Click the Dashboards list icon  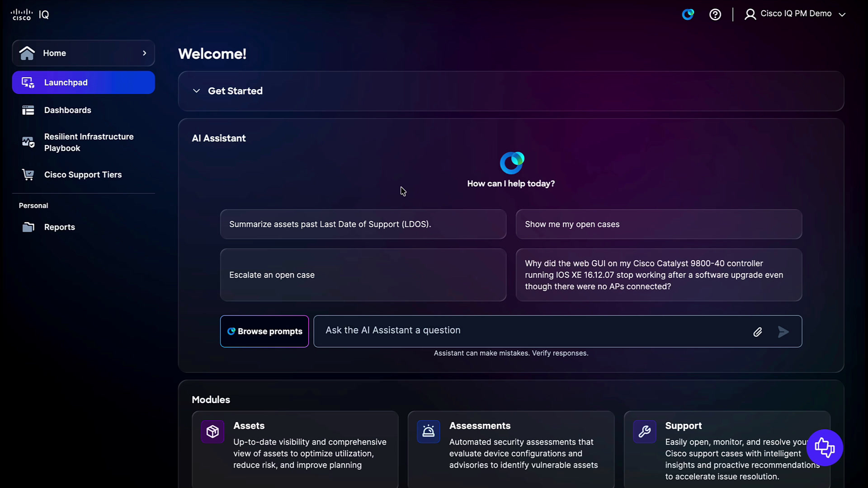pos(28,110)
